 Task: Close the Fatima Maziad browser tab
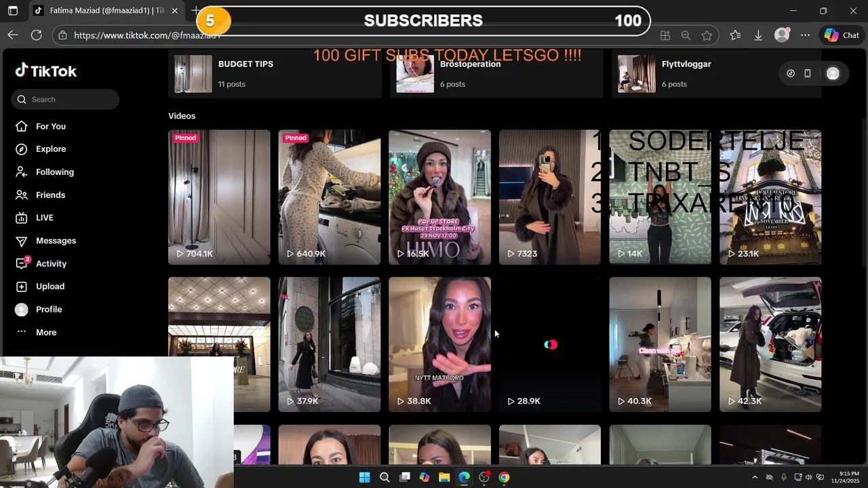point(175,11)
